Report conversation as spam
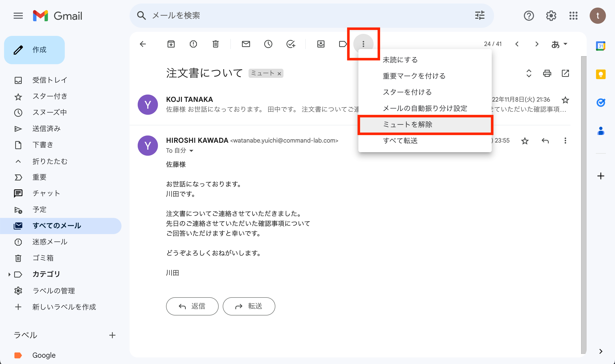615x364 pixels. (x=193, y=44)
